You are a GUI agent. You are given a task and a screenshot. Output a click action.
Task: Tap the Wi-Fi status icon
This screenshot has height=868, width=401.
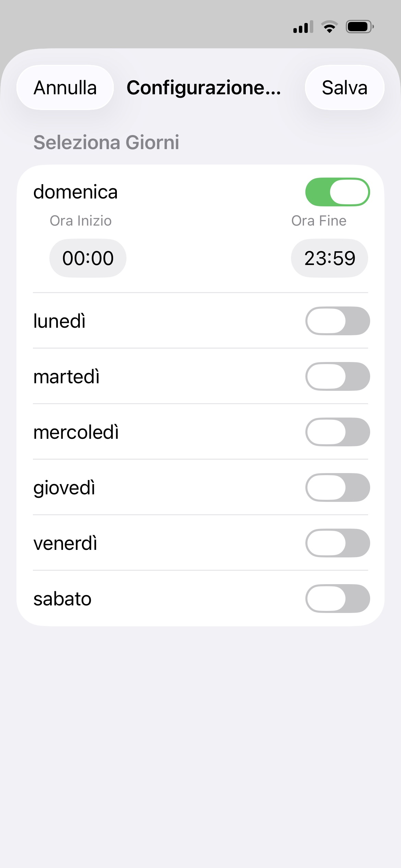329,27
